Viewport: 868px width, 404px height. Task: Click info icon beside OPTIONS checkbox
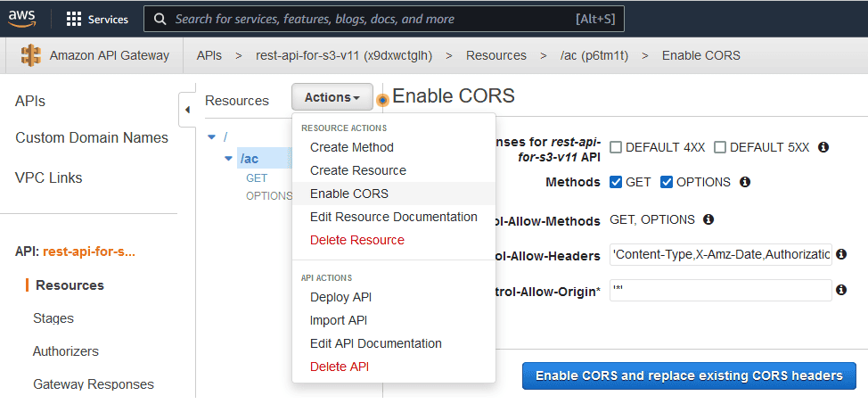[745, 182]
